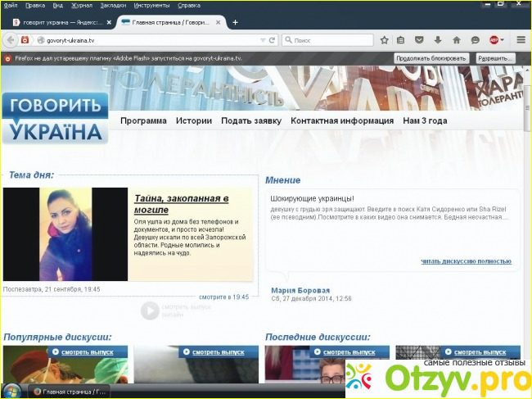This screenshot has height=399, width=532.
Task: Open Подать заявку navigation link
Action: pyautogui.click(x=250, y=120)
